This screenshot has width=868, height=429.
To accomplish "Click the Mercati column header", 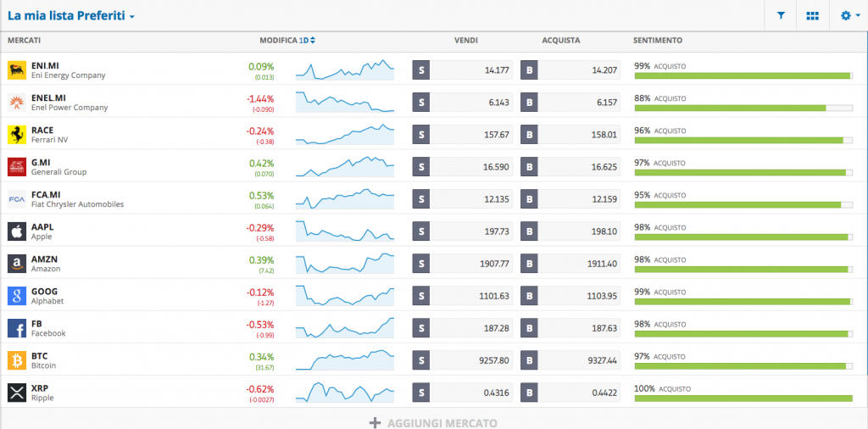I will [x=24, y=41].
